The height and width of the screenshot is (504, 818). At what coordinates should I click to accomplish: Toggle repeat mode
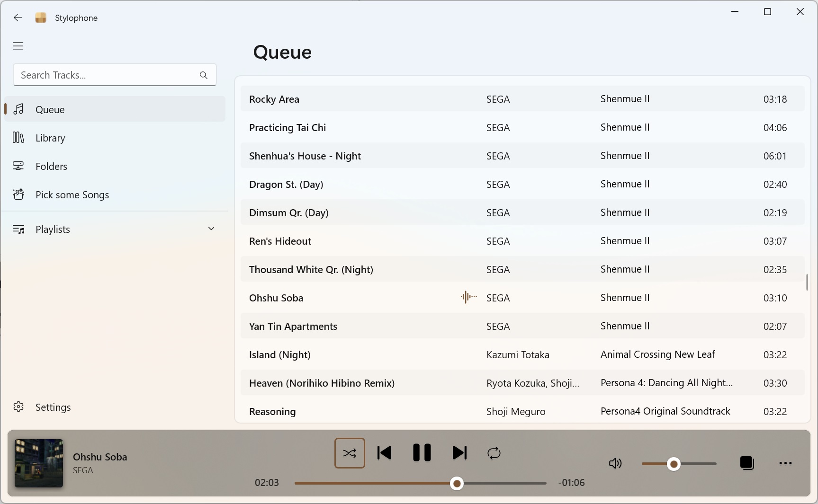click(x=494, y=453)
